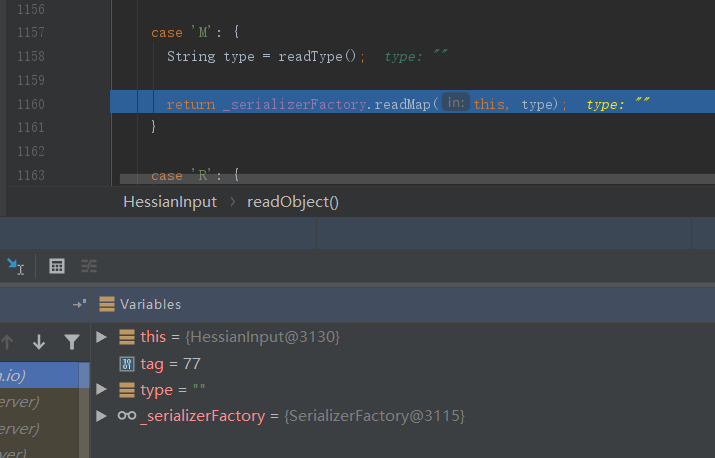This screenshot has height=458, width=715.
Task: Click the readMap method call in the editor
Action: click(403, 104)
